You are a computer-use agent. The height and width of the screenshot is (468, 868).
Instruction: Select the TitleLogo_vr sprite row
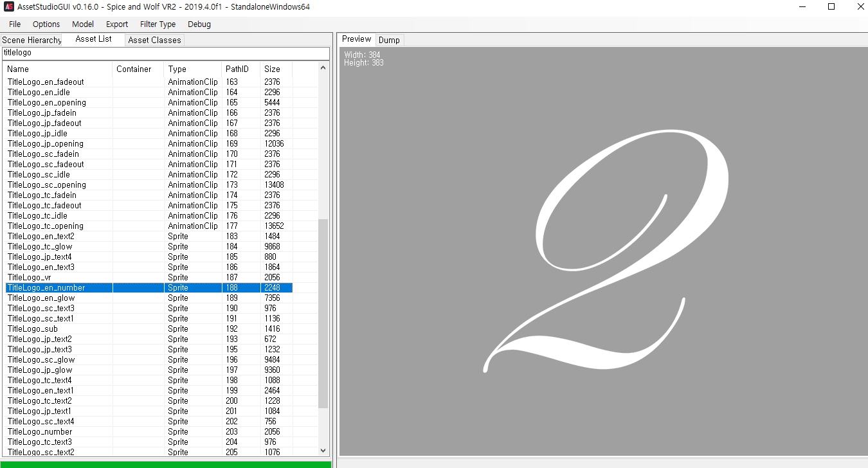[x=149, y=277]
